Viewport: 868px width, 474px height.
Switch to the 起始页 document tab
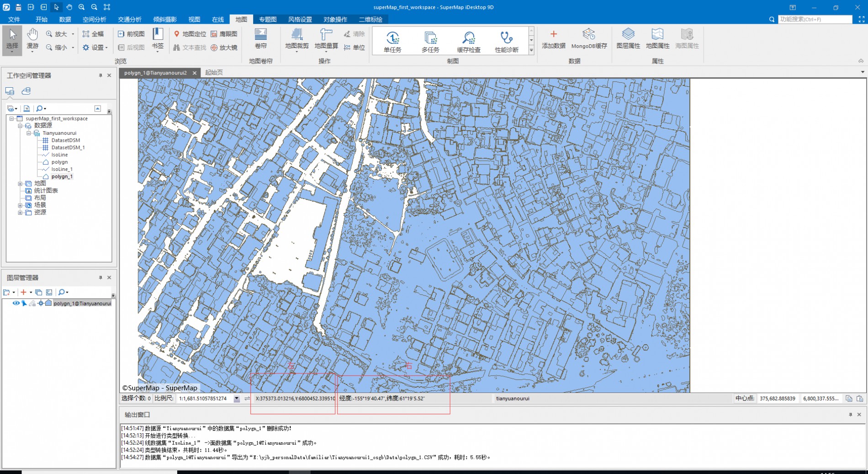tap(214, 72)
